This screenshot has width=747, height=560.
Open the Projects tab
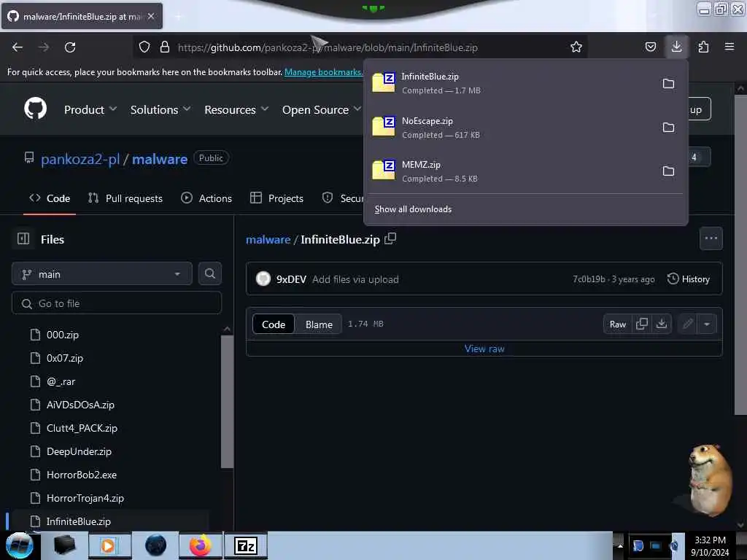[x=276, y=198]
